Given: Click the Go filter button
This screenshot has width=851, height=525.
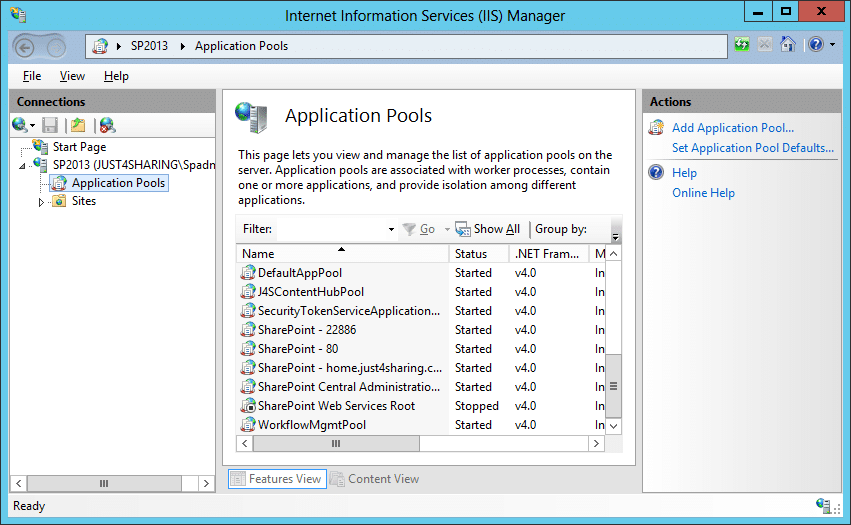Looking at the screenshot, I should 419,230.
